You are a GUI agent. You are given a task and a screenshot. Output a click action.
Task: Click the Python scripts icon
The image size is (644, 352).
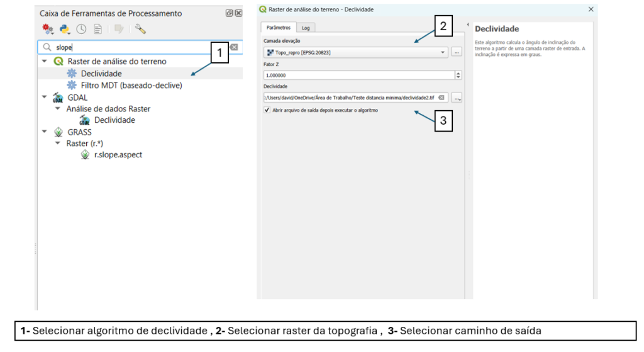pos(65,29)
